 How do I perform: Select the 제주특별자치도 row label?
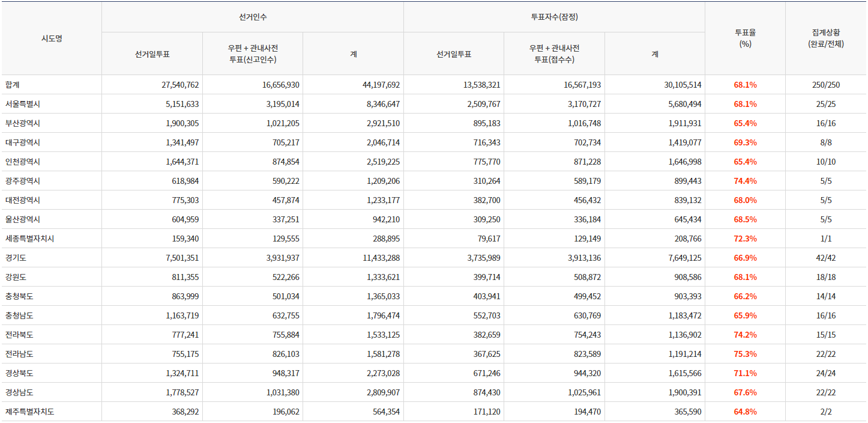click(x=29, y=412)
